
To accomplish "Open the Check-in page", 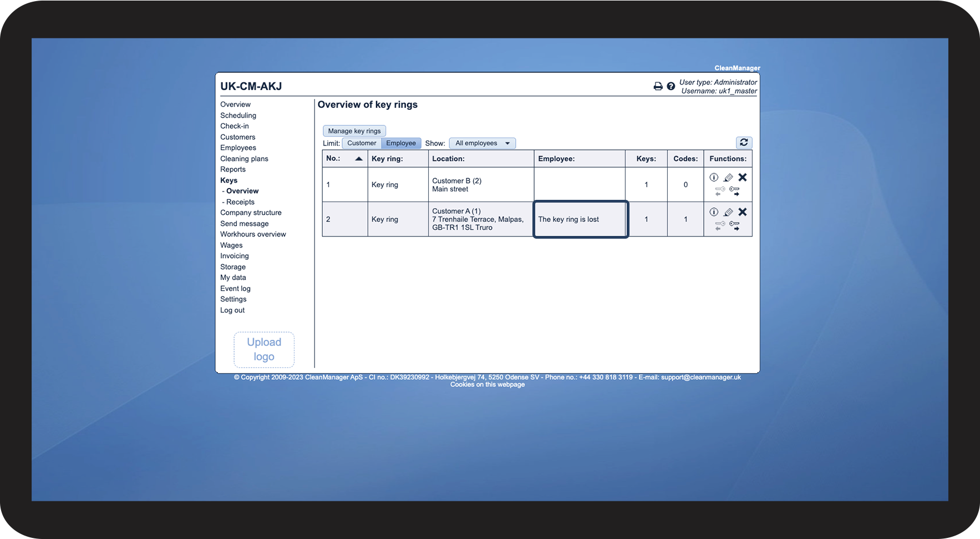I will (x=235, y=126).
